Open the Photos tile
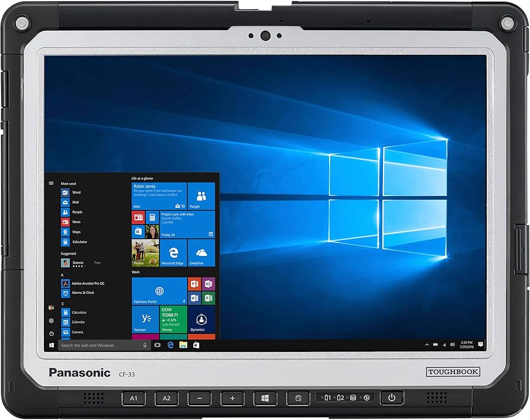The height and width of the screenshot is (420, 530). click(x=144, y=254)
